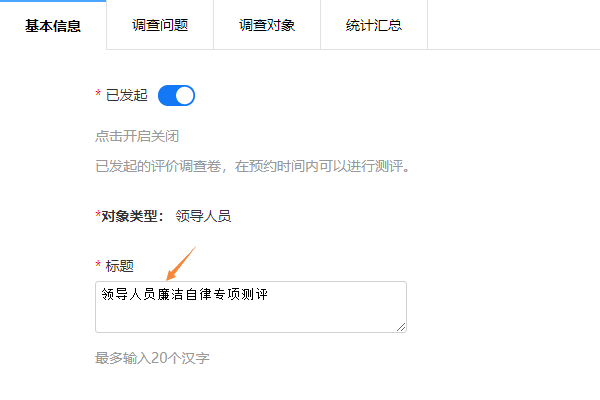
Task: Switch to the 调查问题 tab
Action: coord(160,25)
